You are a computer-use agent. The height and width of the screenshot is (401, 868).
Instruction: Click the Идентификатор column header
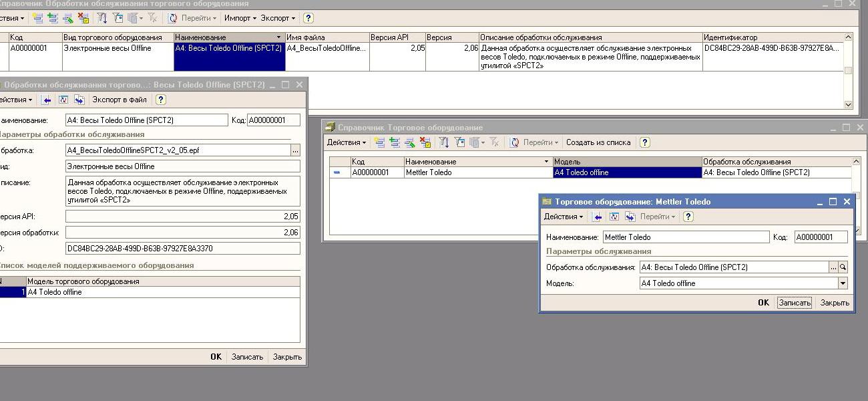[773, 37]
